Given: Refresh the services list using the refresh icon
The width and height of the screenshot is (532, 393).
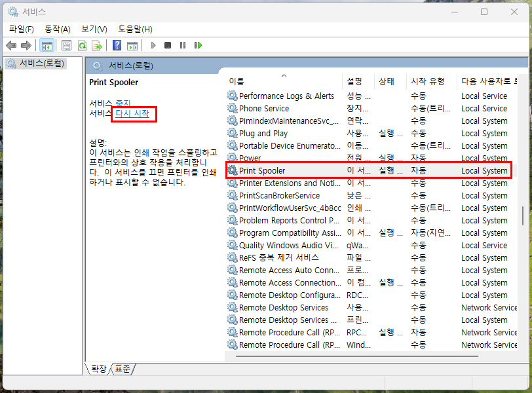Looking at the screenshot, I should tap(82, 45).
